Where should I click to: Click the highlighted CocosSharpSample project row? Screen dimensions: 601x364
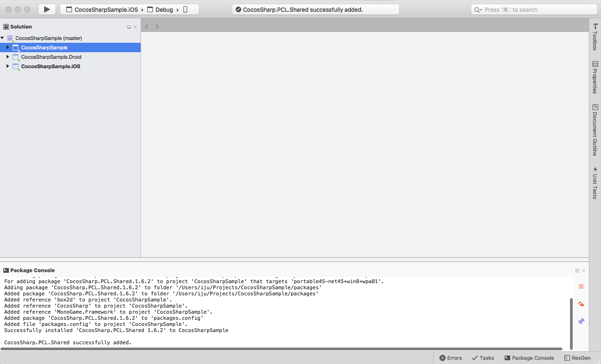tap(70, 47)
